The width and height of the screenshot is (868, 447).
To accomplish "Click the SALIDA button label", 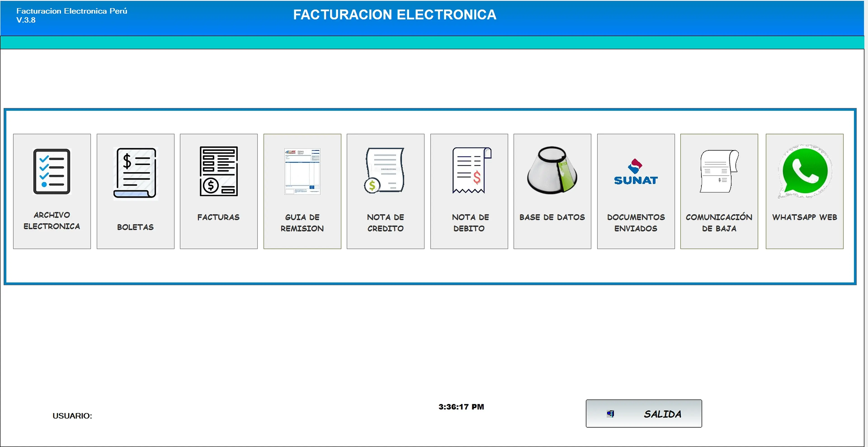I will 663,414.
